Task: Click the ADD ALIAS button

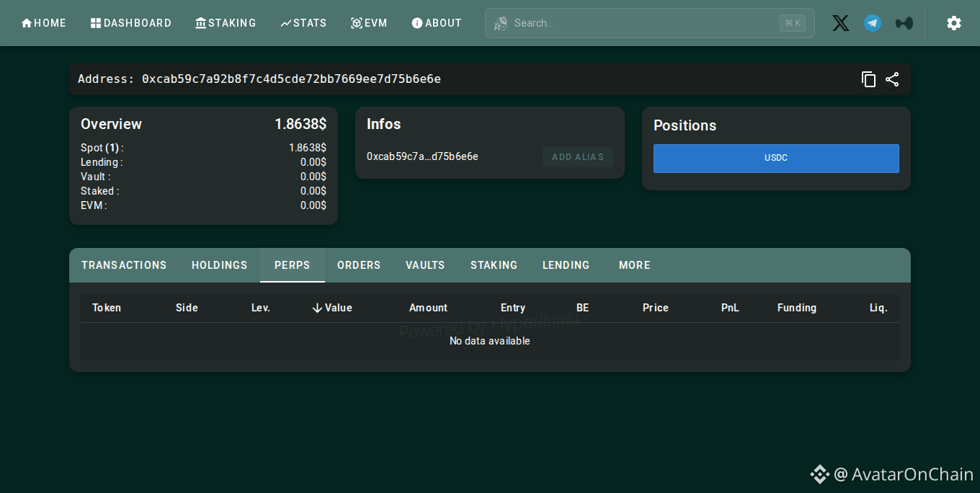Action: (578, 157)
